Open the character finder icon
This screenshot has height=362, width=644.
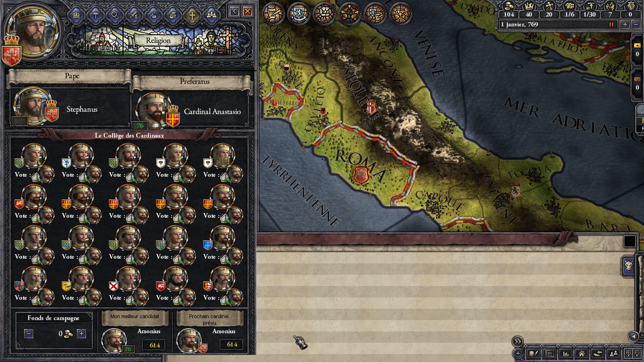[x=614, y=353]
